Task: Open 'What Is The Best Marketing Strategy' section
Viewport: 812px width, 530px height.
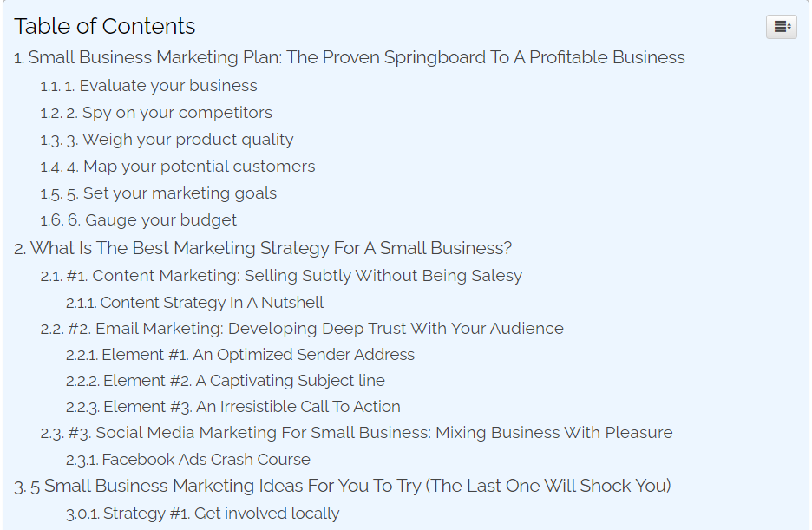Action: point(263,248)
